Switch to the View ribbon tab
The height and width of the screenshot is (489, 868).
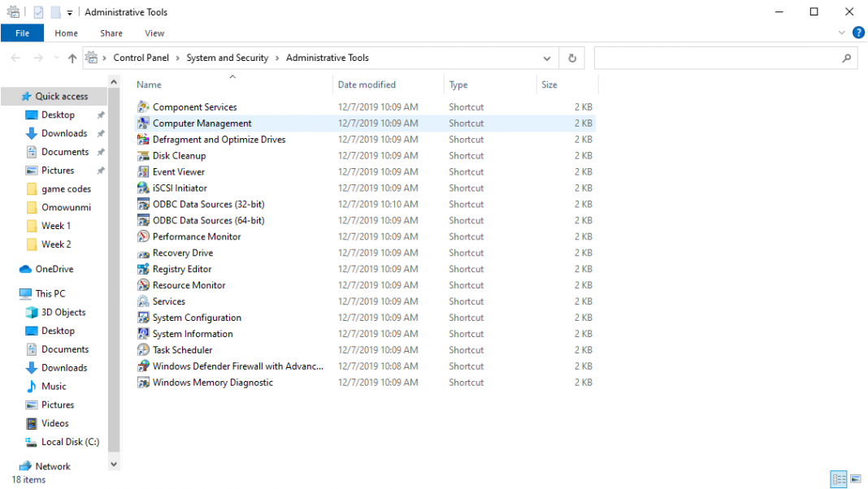[154, 33]
